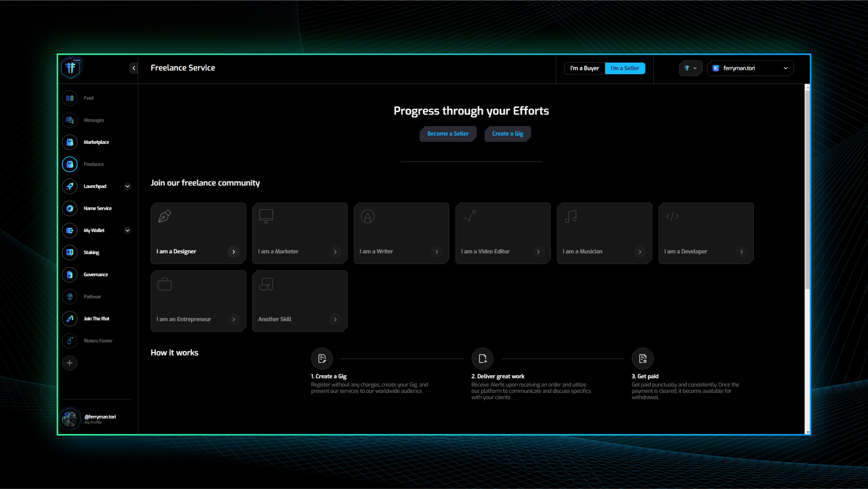Select the I am an Entrepreneur card
This screenshot has width=868, height=489.
tap(198, 301)
